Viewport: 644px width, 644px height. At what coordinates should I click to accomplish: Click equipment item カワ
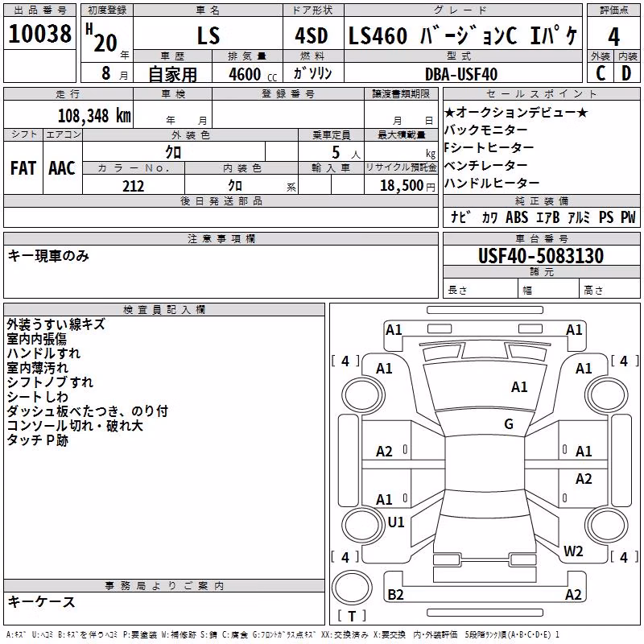pyautogui.click(x=489, y=217)
